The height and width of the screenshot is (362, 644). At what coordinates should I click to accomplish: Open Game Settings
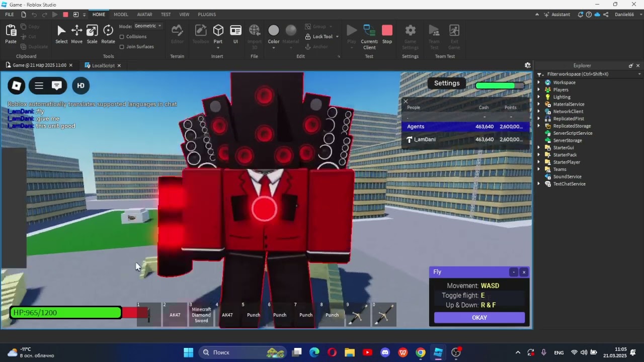point(411,37)
